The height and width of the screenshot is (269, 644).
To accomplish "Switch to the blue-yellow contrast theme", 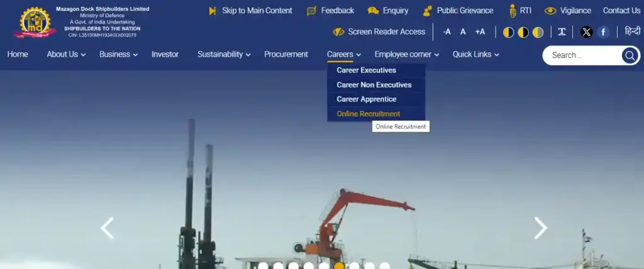I will (x=508, y=32).
